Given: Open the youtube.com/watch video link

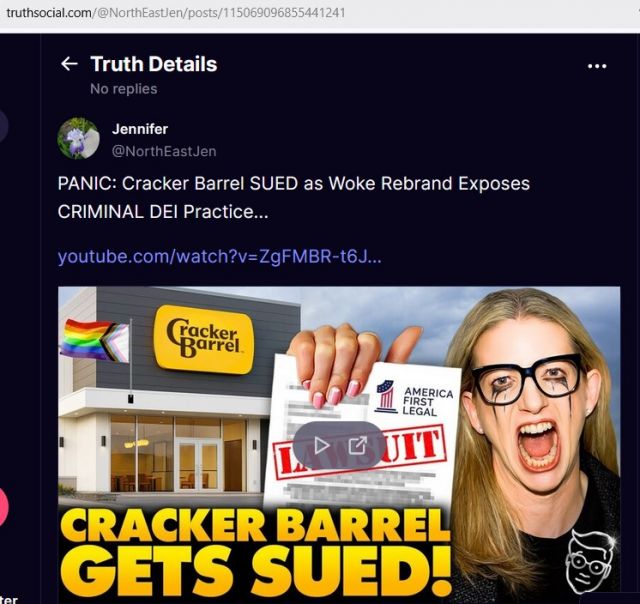Looking at the screenshot, I should pyautogui.click(x=220, y=257).
